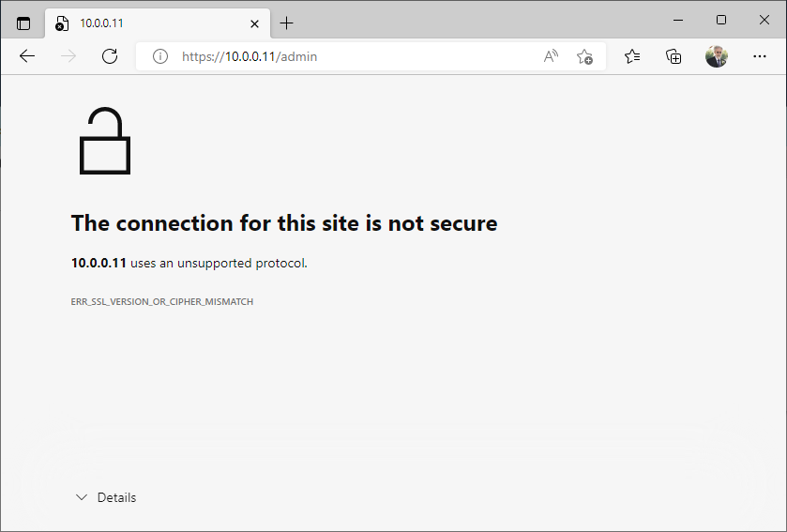The image size is (787, 532).
Task: Open the Collections icon
Action: 673,56
